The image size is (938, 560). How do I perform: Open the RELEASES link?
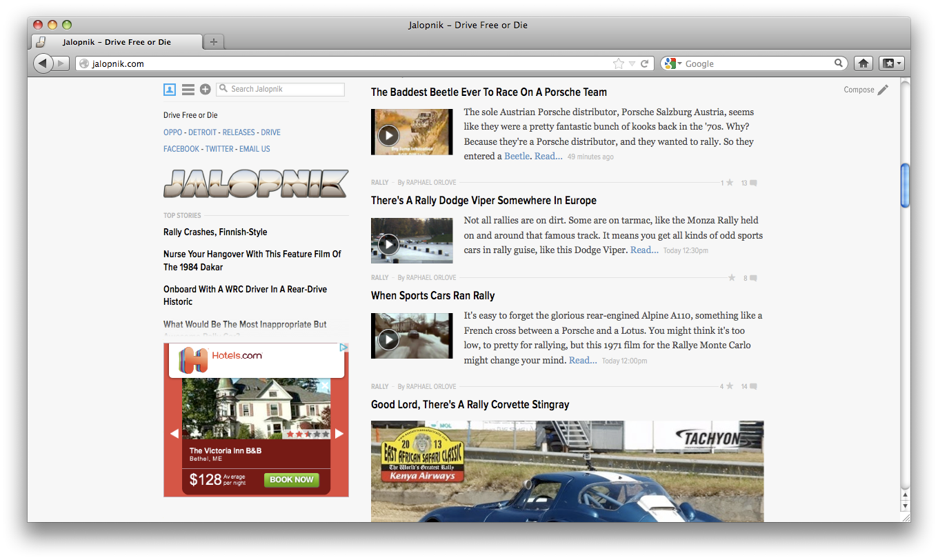(239, 132)
